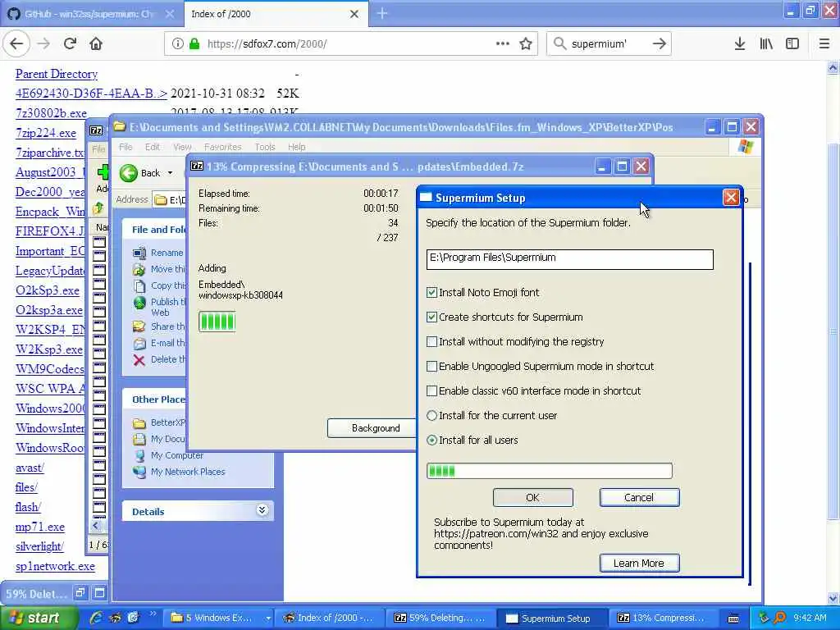840x630 pixels.
Task: Click Delete red X task in Explorer
Action: tap(139, 360)
